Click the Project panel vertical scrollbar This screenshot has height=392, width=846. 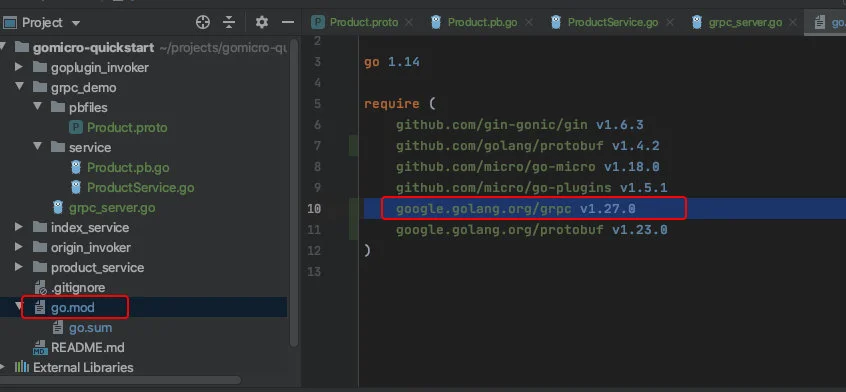(294, 191)
